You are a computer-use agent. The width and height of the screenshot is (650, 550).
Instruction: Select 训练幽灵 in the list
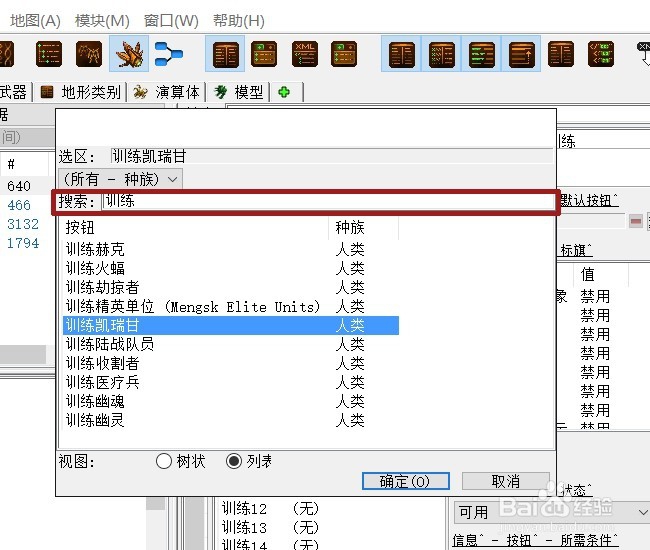point(230,420)
